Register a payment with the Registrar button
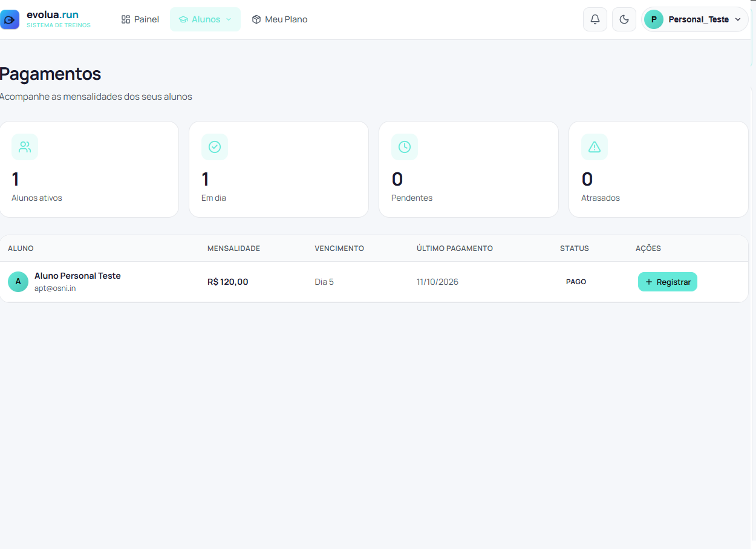Screen dimensions: 756x549 668,282
